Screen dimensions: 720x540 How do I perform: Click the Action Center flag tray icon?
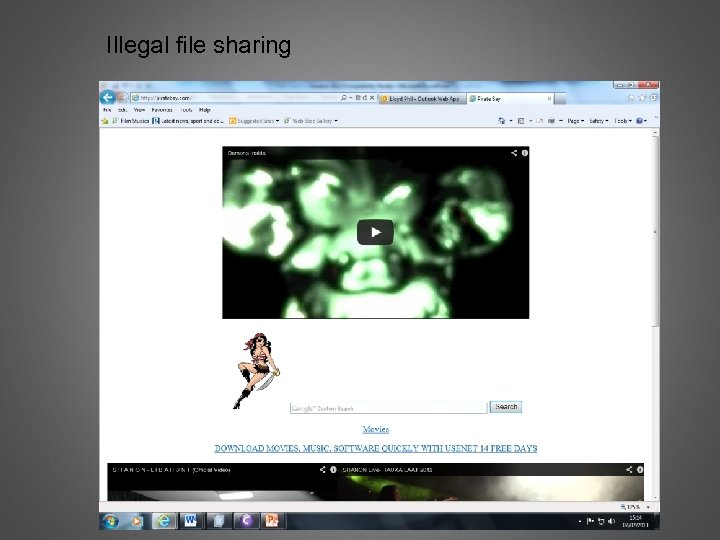pyautogui.click(x=590, y=521)
